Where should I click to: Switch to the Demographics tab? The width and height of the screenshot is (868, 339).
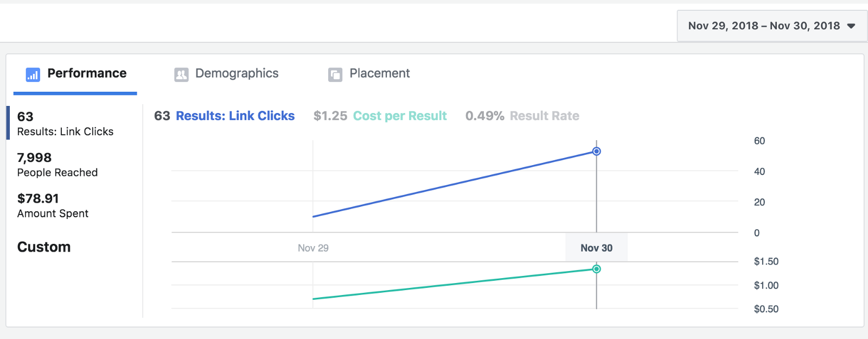237,73
